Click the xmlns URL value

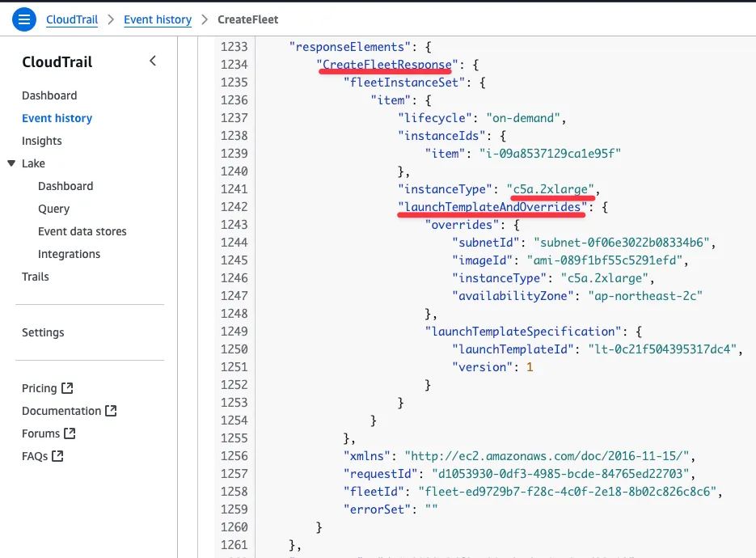[547, 456]
